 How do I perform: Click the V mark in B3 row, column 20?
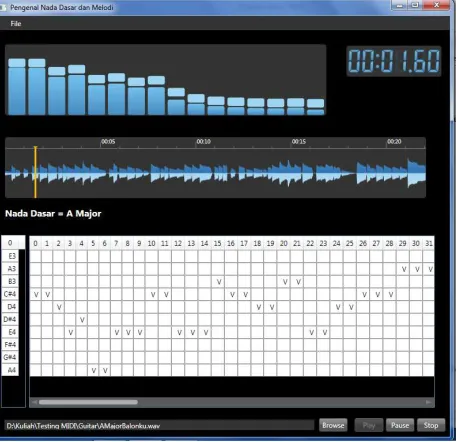click(x=285, y=282)
